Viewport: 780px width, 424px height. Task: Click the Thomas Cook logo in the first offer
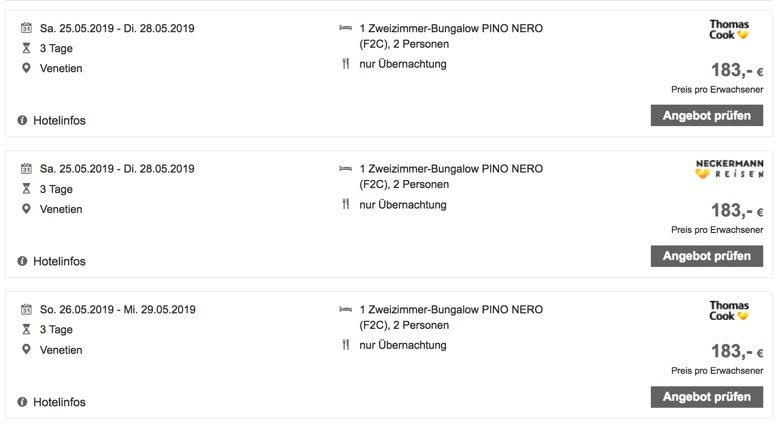[x=729, y=29]
